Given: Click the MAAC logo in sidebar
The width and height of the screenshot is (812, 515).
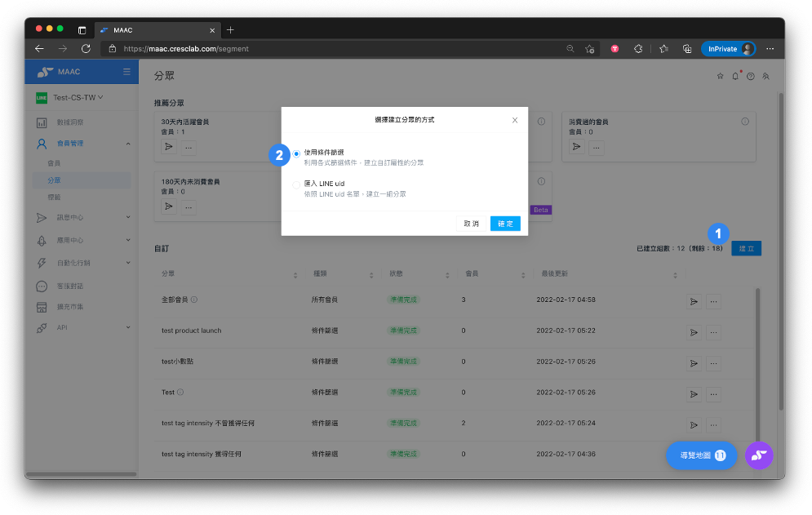Looking at the screenshot, I should coord(59,72).
